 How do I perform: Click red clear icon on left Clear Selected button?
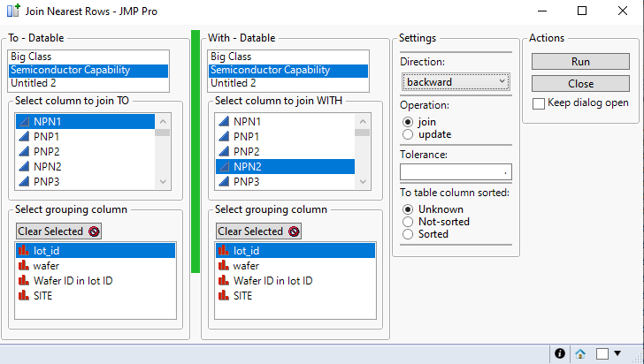[x=93, y=231]
